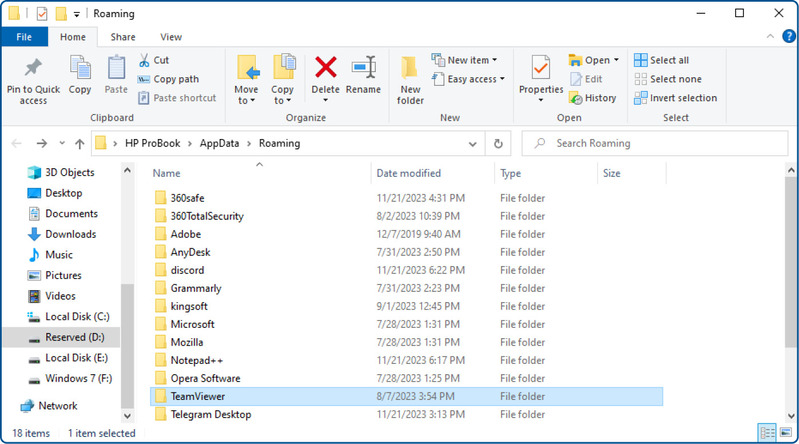Cut the selected item with scissors

[x=154, y=60]
